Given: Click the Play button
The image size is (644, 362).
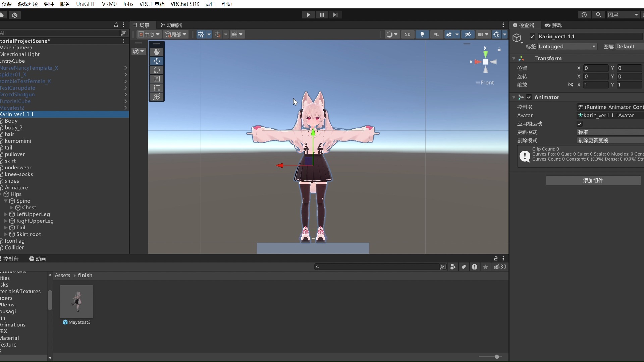Looking at the screenshot, I should pyautogui.click(x=308, y=15).
